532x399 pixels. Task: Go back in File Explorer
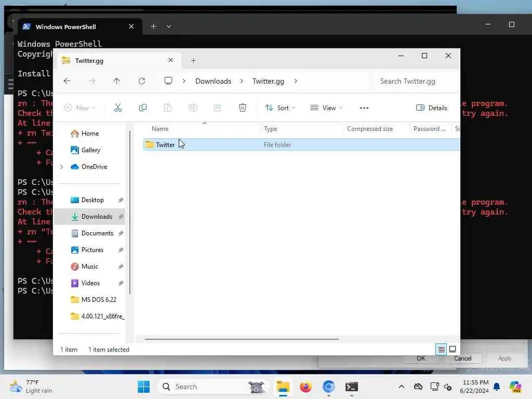(x=67, y=81)
